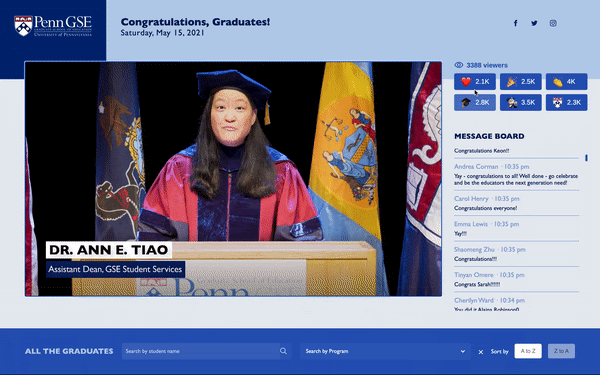Select Emma Lewis message author name
600x375 pixels.
click(x=471, y=224)
